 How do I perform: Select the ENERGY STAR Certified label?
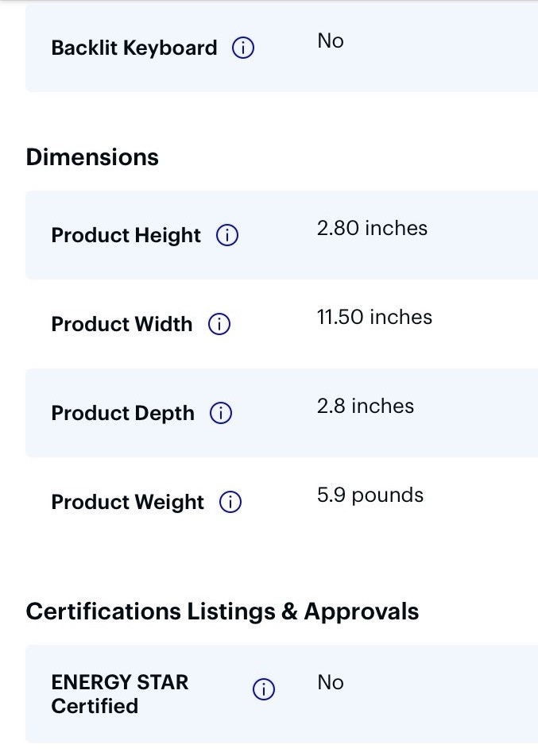click(120, 694)
